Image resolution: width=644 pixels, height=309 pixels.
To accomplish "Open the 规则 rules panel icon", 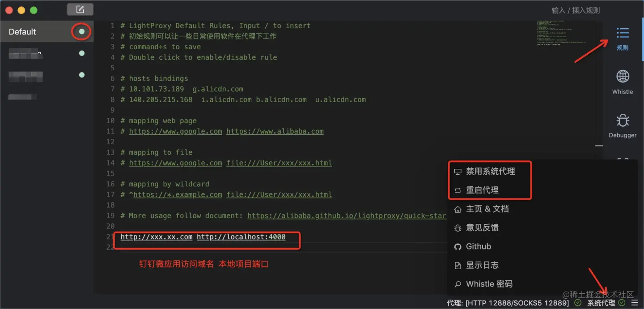I will [623, 33].
